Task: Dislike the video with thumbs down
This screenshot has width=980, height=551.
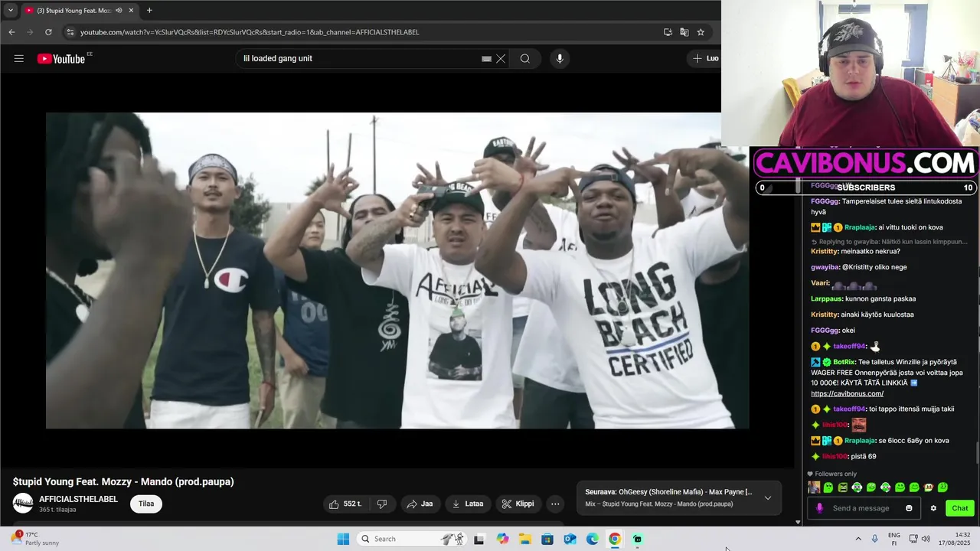Action: (x=382, y=504)
